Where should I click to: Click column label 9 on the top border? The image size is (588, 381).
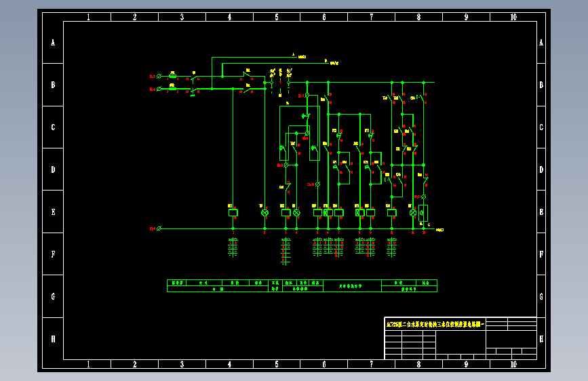(466, 17)
